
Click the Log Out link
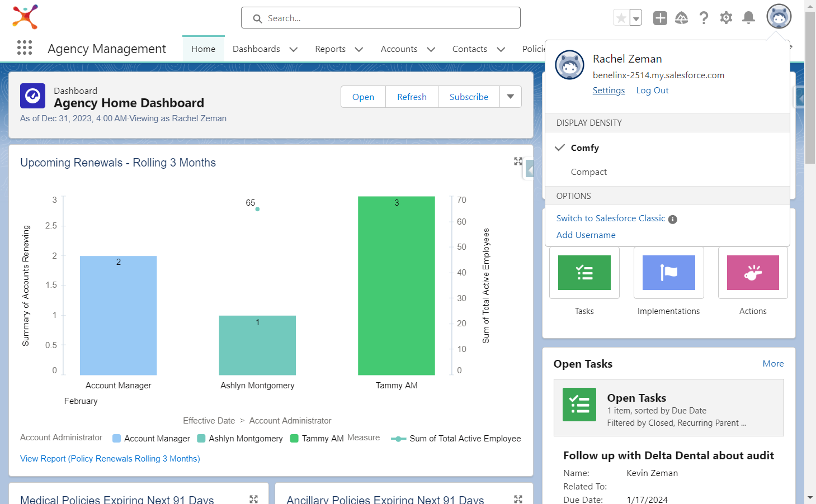653,91
